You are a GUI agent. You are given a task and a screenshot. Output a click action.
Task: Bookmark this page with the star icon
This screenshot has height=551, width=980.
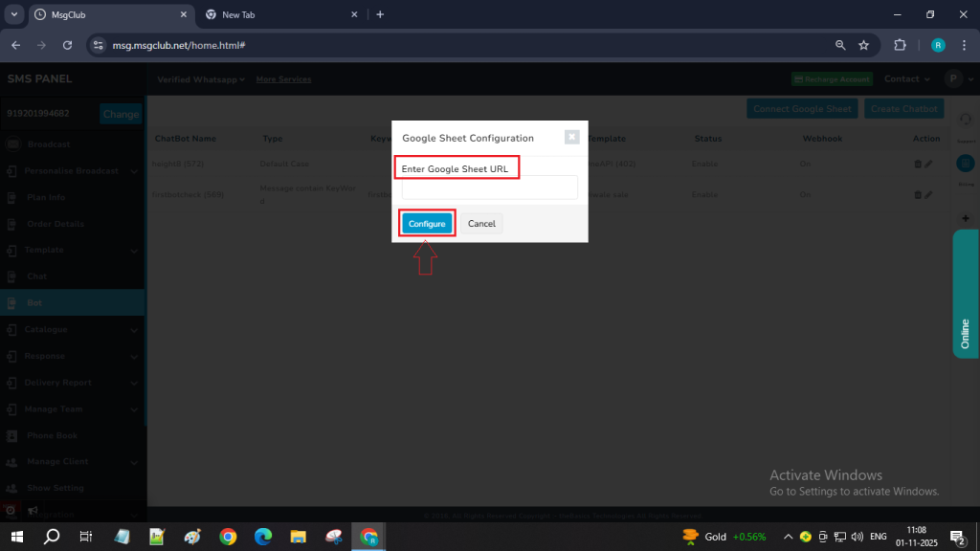coord(863,45)
